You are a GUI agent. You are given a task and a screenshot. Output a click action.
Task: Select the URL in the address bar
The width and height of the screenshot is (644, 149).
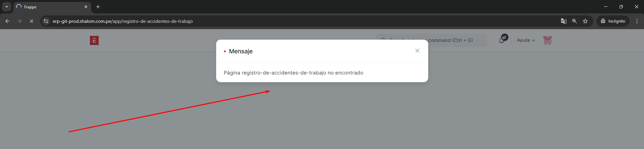pos(122,21)
